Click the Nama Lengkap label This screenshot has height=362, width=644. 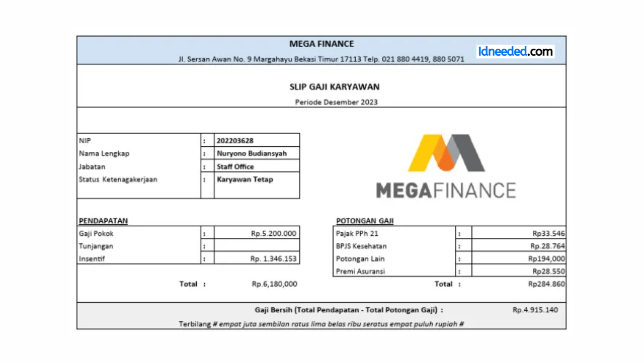(104, 153)
